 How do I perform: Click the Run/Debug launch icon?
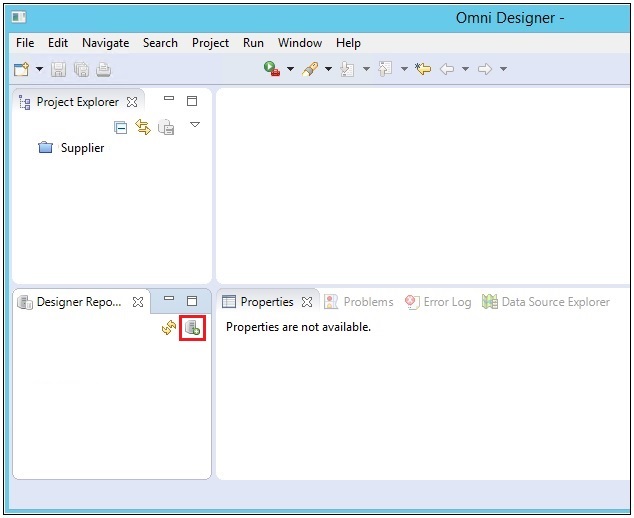272,68
